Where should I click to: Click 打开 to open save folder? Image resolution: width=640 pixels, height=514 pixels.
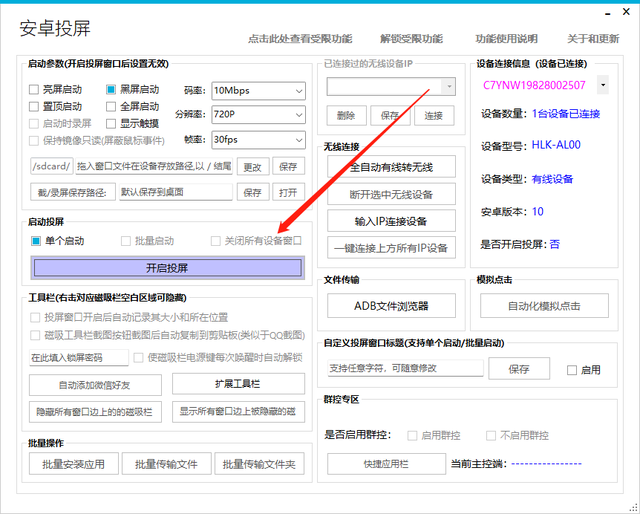(x=288, y=192)
